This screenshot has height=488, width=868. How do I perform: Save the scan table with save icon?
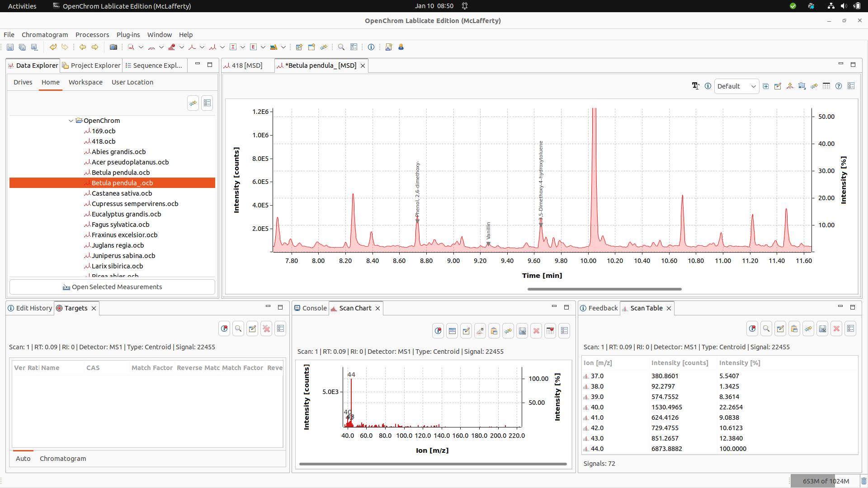(822, 328)
